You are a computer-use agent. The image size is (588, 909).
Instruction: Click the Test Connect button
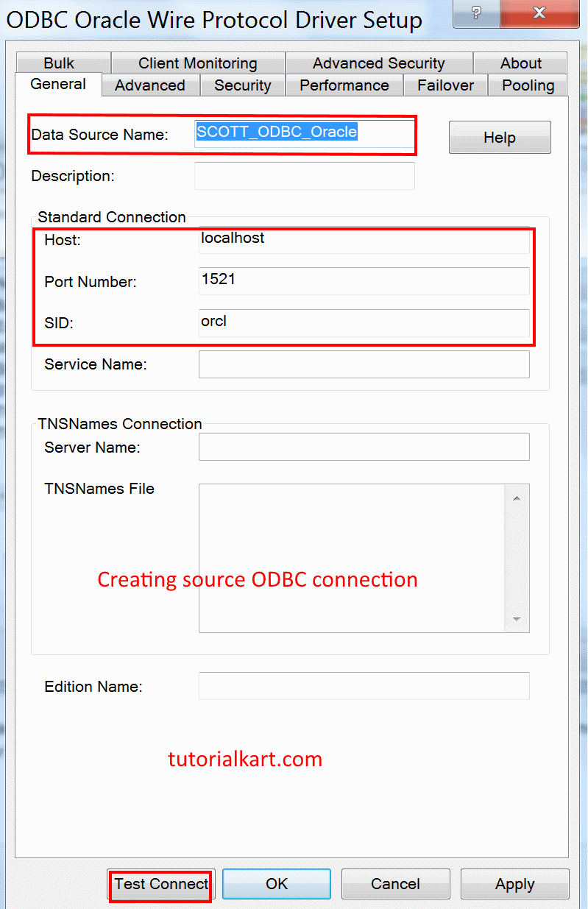[x=161, y=884]
